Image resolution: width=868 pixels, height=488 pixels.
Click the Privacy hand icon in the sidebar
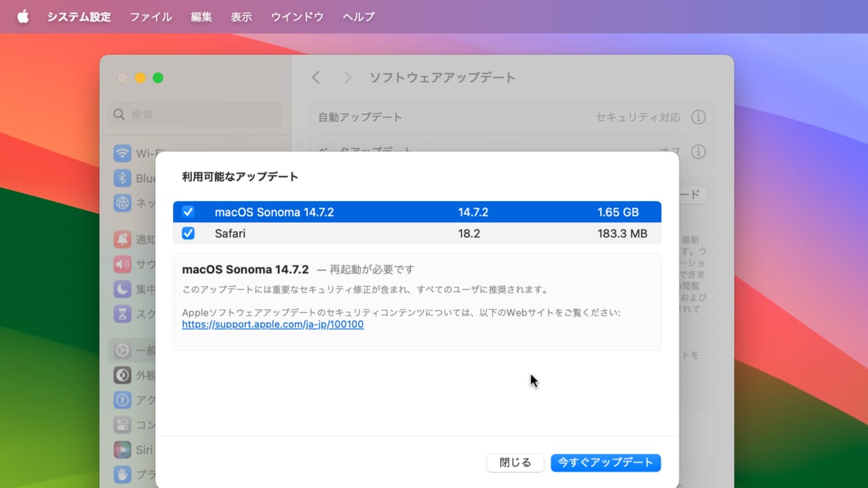tap(122, 474)
